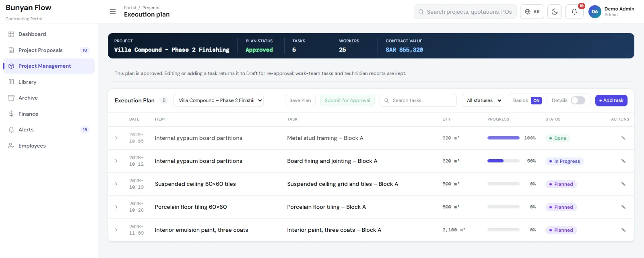Expand the Suspended ceiling grid row
Viewport: 644px width, 258px height.
[x=116, y=184]
